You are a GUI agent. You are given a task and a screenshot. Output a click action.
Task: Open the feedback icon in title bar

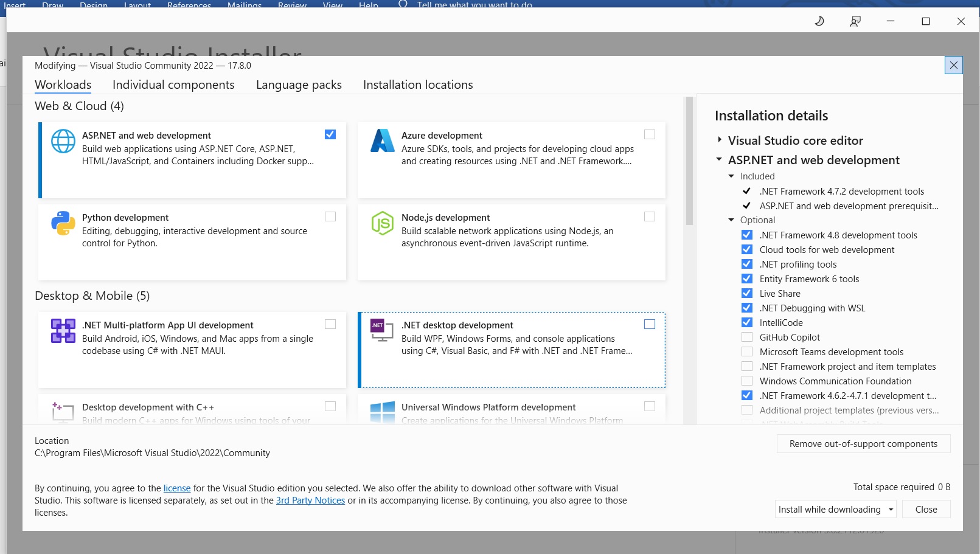click(855, 21)
